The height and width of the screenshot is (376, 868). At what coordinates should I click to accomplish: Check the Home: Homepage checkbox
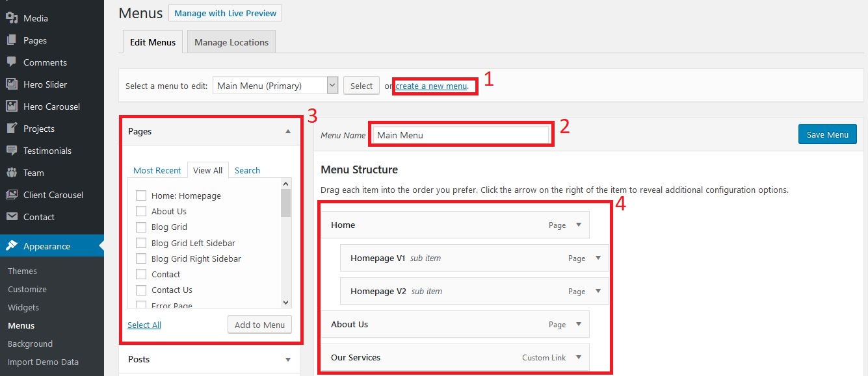pyautogui.click(x=140, y=195)
